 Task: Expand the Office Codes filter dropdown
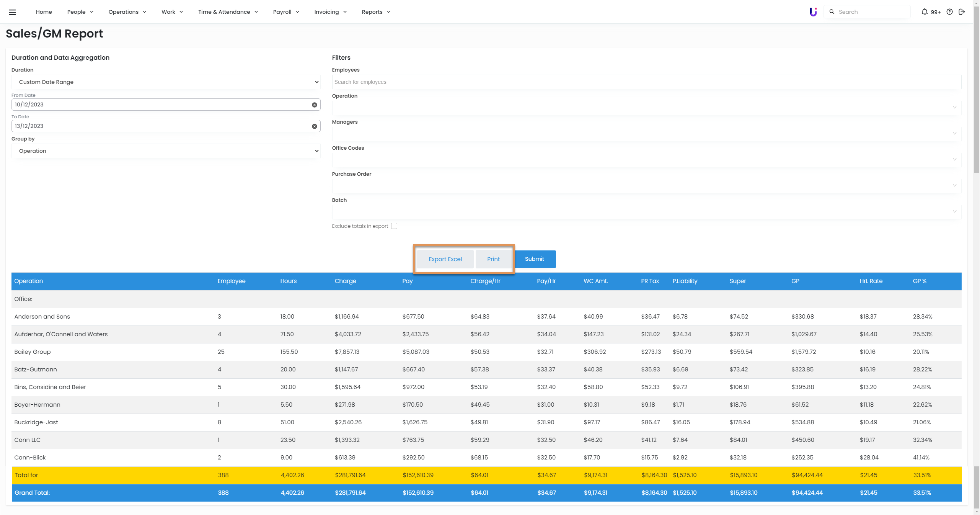click(x=646, y=160)
